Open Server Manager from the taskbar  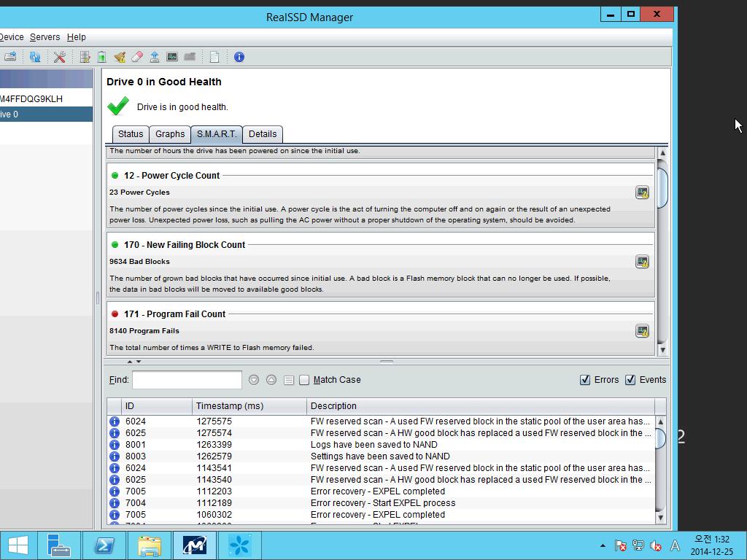pyautogui.click(x=59, y=545)
